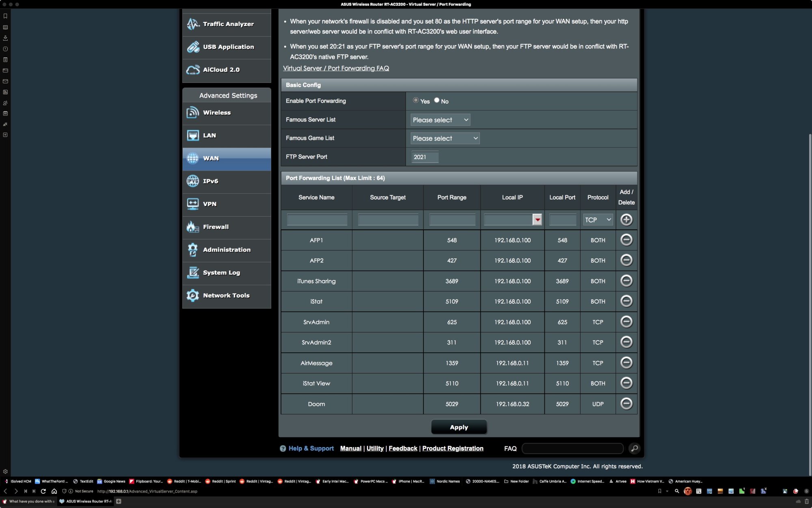Select No for Enable Port Forwarding
This screenshot has width=812, height=508.
pyautogui.click(x=436, y=100)
